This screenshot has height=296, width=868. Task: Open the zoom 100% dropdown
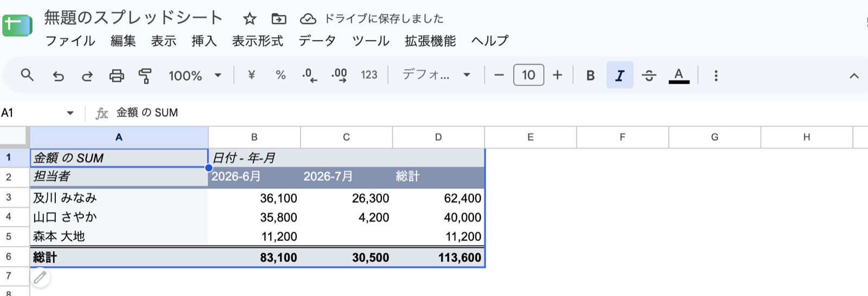coord(195,75)
